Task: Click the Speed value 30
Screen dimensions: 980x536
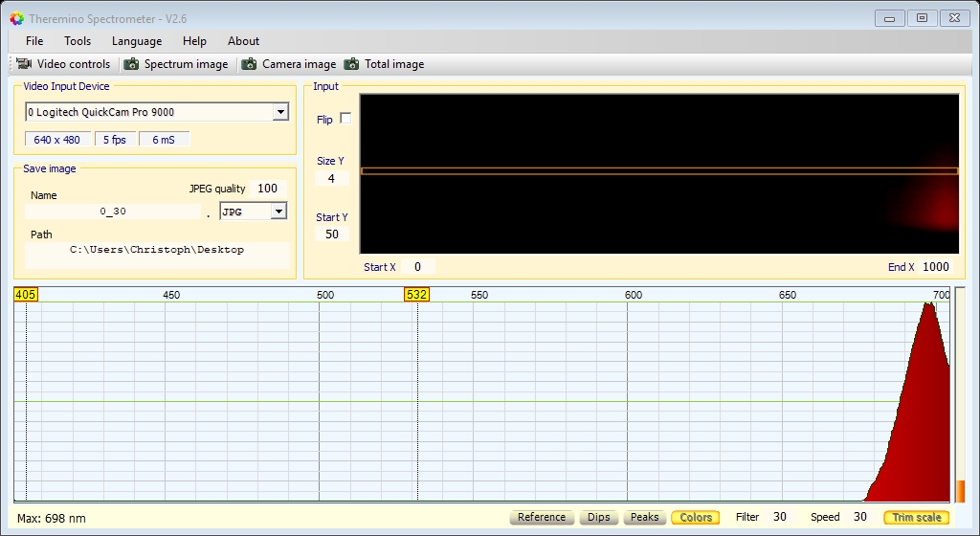Action: [x=860, y=517]
